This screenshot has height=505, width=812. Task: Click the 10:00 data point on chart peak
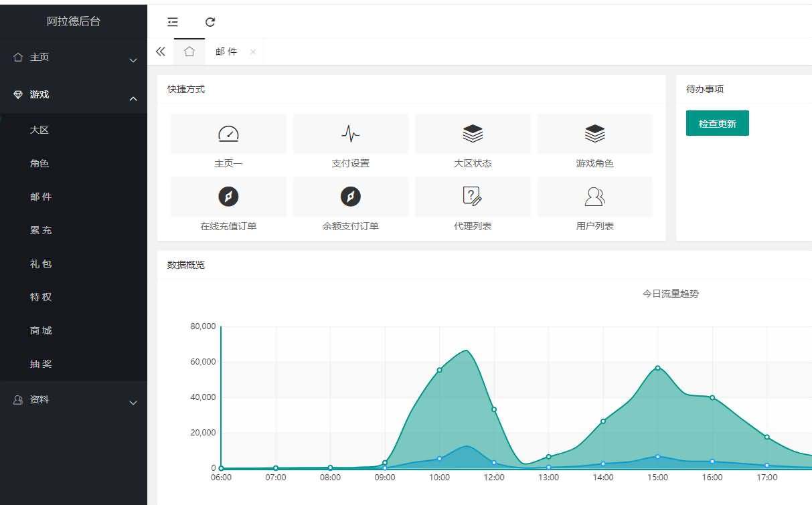click(439, 370)
